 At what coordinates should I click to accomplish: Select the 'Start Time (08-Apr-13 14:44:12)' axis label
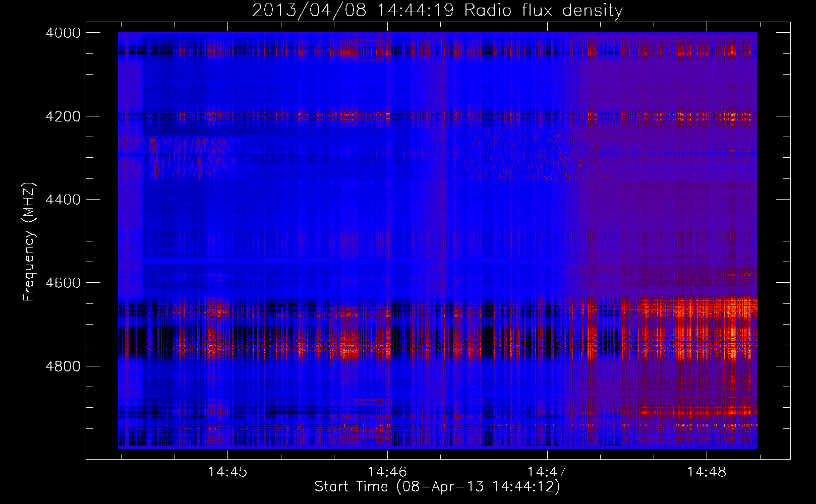point(437,487)
